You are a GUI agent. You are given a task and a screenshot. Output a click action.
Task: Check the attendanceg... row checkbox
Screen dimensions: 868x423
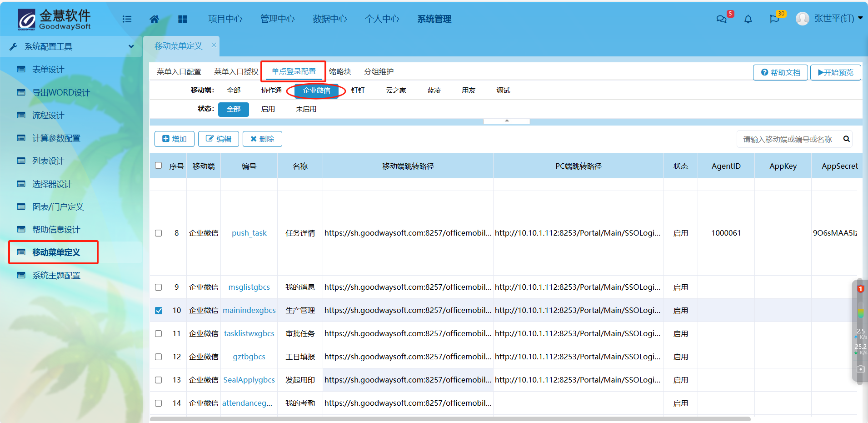tap(158, 403)
